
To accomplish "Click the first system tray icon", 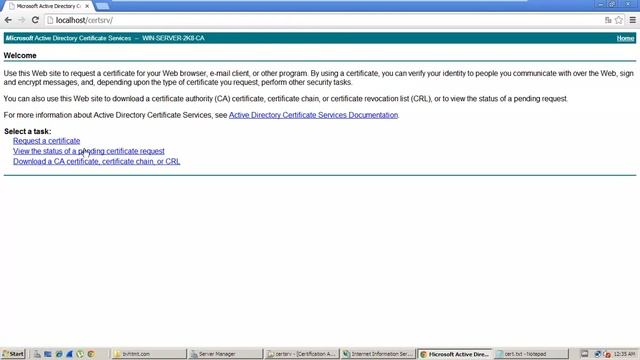I will (x=584, y=354).
